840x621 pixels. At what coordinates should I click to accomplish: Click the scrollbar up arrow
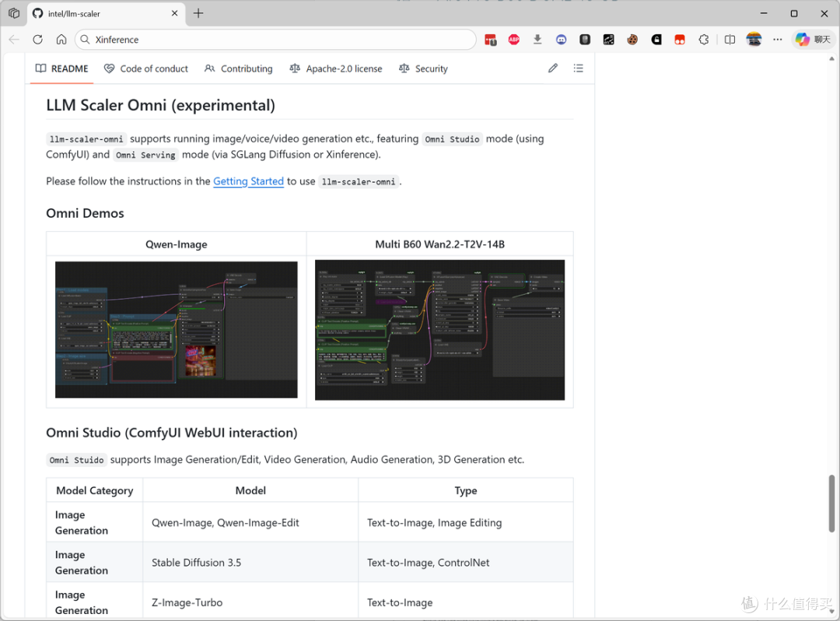pyautogui.click(x=831, y=58)
